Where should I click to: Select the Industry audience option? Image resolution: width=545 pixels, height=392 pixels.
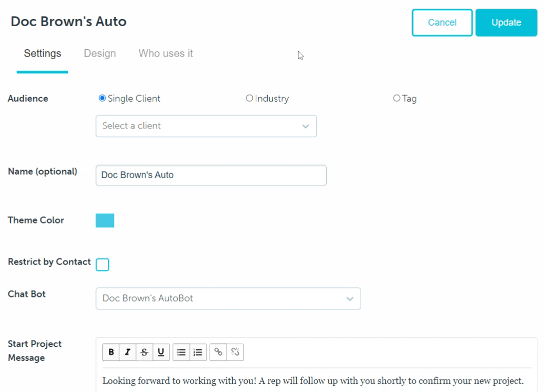point(250,98)
